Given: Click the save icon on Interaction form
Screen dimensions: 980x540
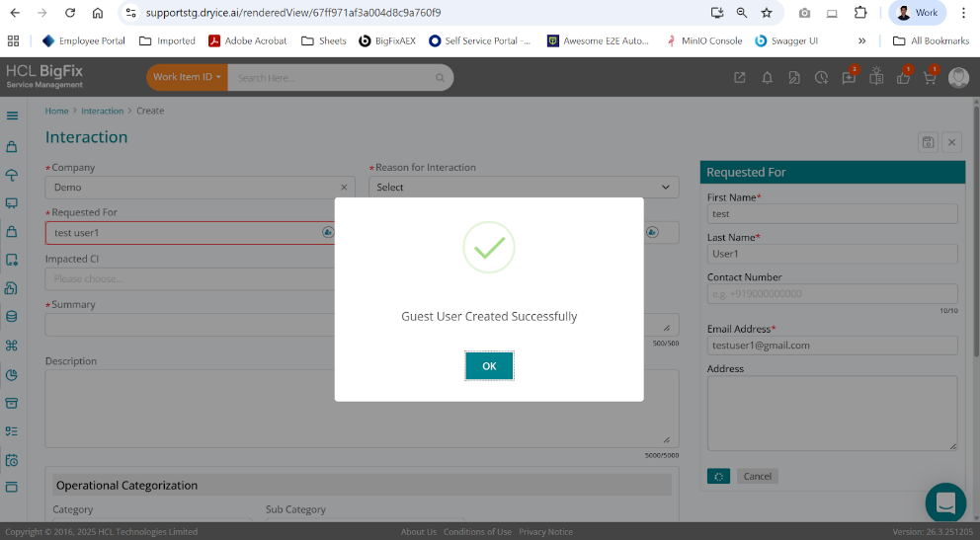Looking at the screenshot, I should [x=928, y=142].
